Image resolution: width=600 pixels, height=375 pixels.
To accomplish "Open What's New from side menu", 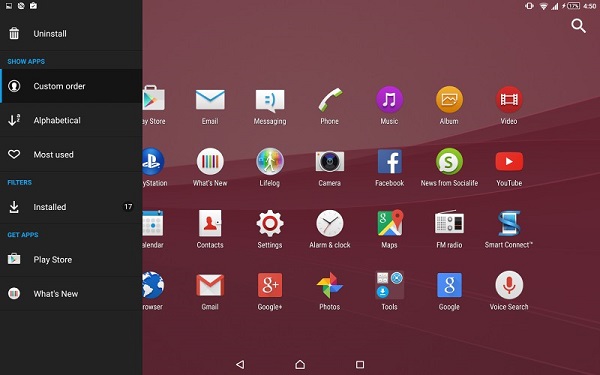I will [71, 294].
